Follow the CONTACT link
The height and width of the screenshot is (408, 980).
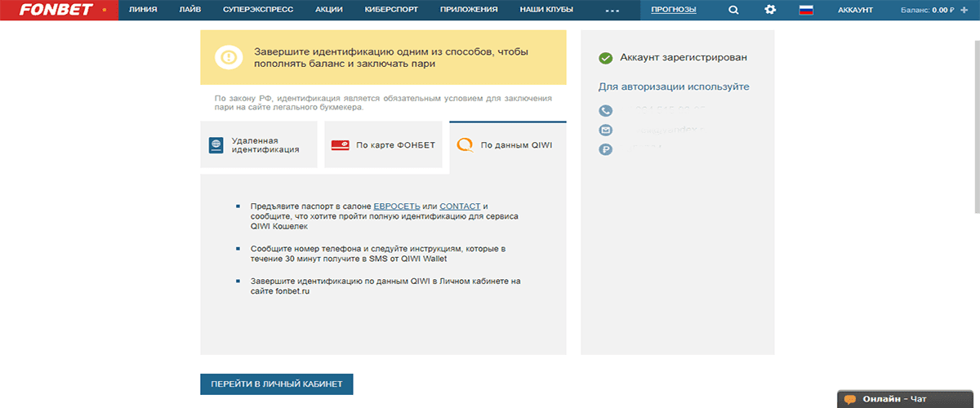460,206
